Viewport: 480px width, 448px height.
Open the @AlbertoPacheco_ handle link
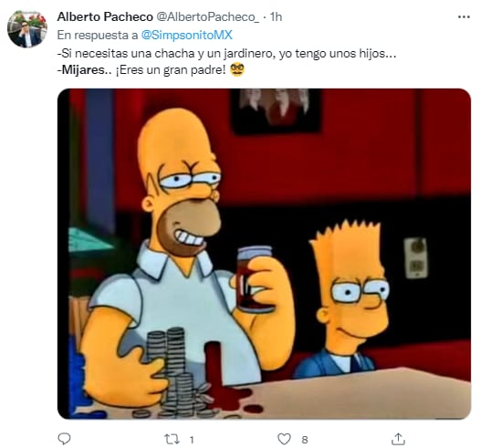[x=208, y=17]
